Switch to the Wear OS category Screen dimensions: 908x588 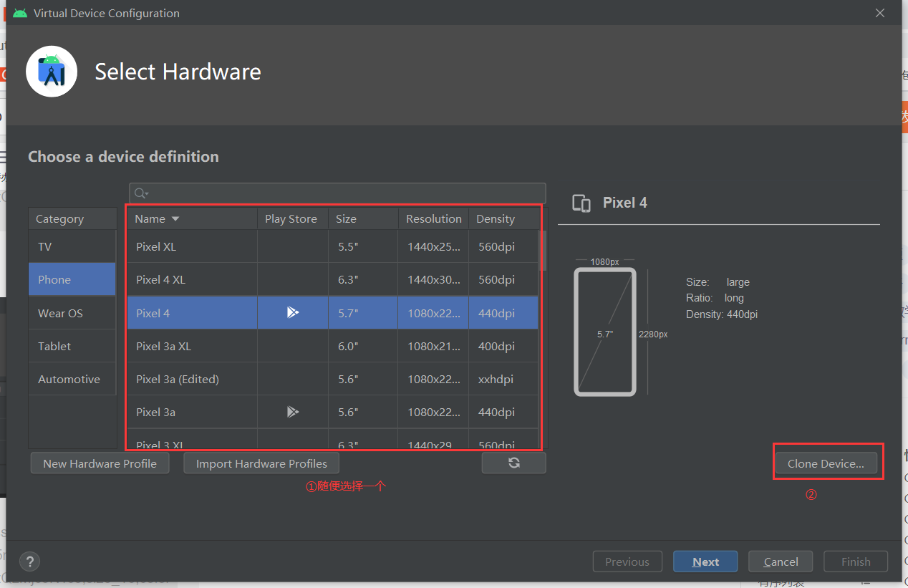click(72, 313)
